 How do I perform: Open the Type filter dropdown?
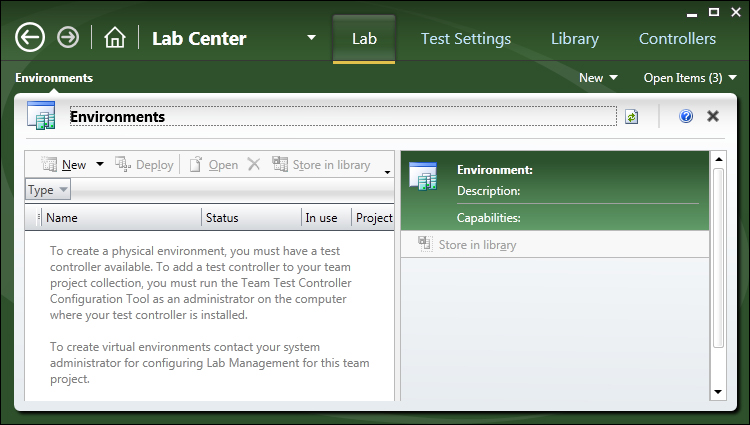(x=48, y=190)
